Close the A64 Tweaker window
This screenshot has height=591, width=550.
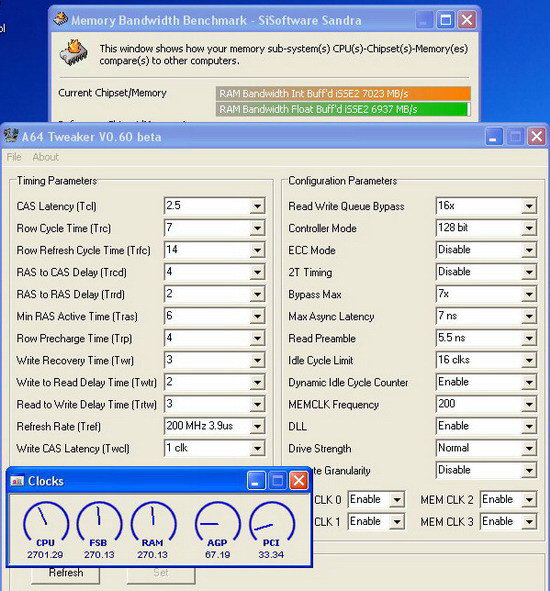coord(537,136)
